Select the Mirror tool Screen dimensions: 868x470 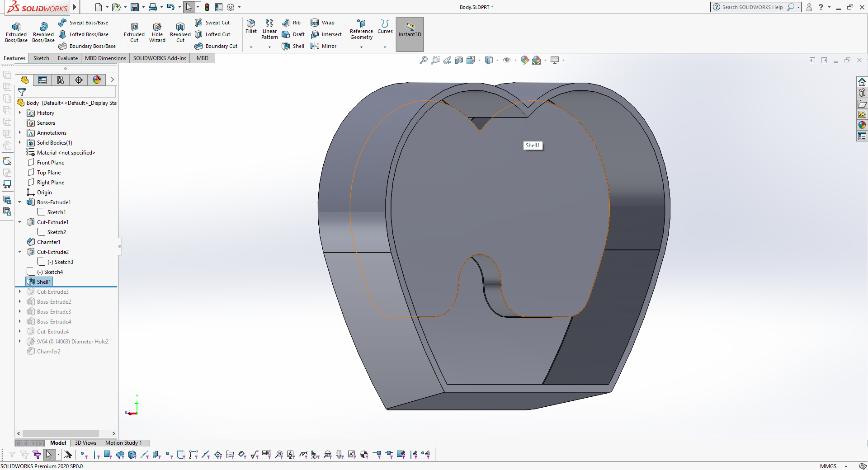[324, 46]
